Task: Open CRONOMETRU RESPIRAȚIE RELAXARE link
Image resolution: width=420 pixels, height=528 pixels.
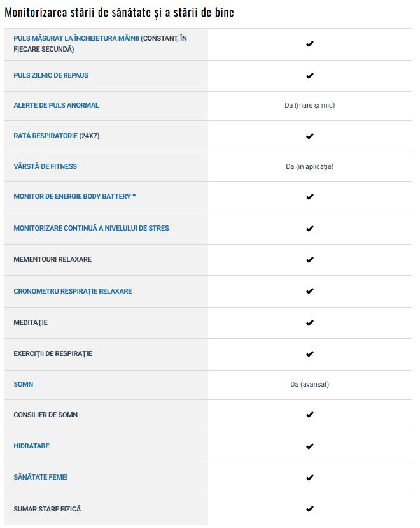Action: point(73,291)
